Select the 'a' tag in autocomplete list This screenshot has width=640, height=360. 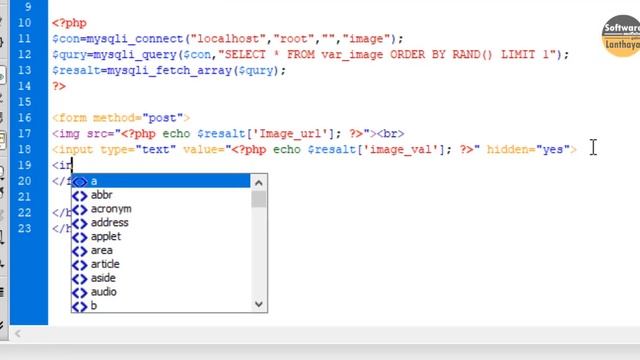[161, 181]
